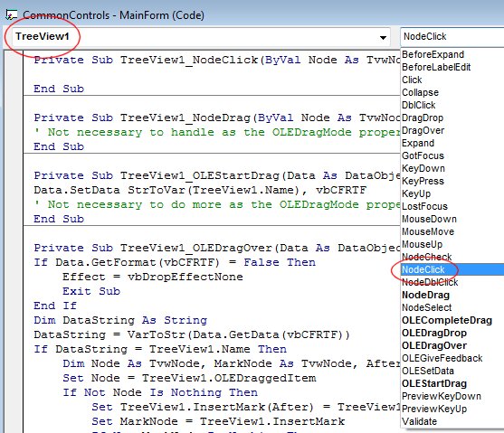The image size is (504, 433).
Task: Click the Dim DataString As String line
Action: click(120, 320)
